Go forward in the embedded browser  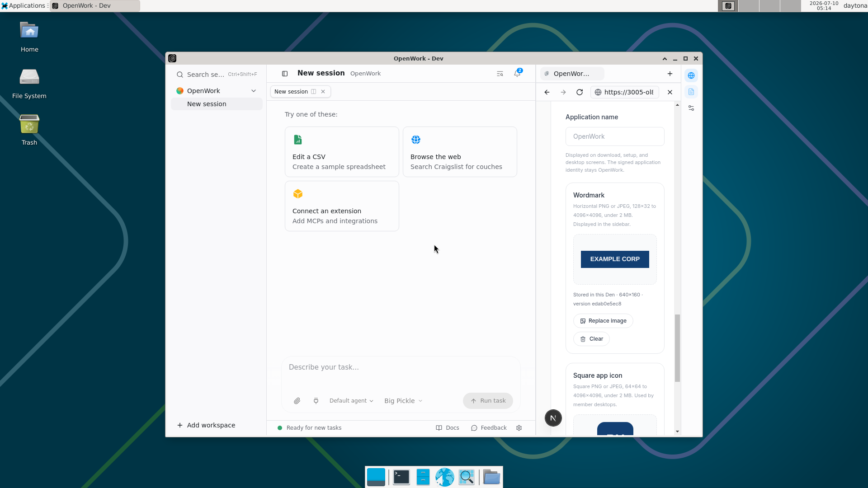[x=563, y=92]
